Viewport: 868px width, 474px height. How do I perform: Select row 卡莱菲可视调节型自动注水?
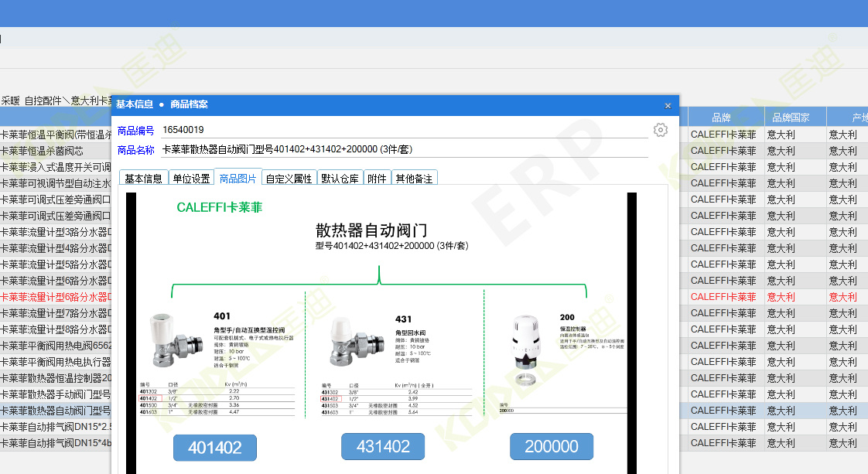(56, 183)
